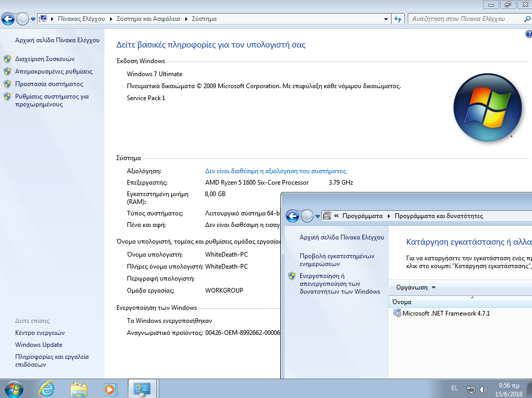Click the WORKGROUP value
This screenshot has height=398, width=532.
[x=224, y=291]
